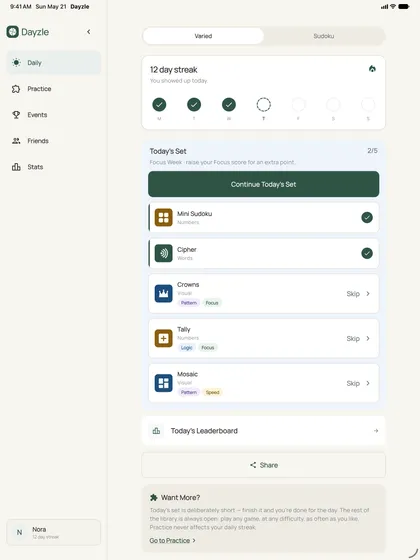This screenshot has height=560, width=420.
Task: Open the Tally game icon
Action: pos(164,338)
